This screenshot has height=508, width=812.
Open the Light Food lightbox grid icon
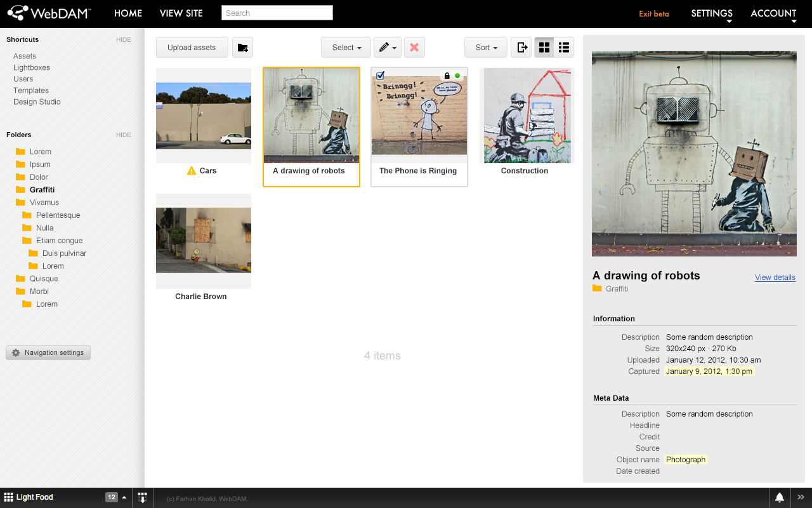(9, 497)
